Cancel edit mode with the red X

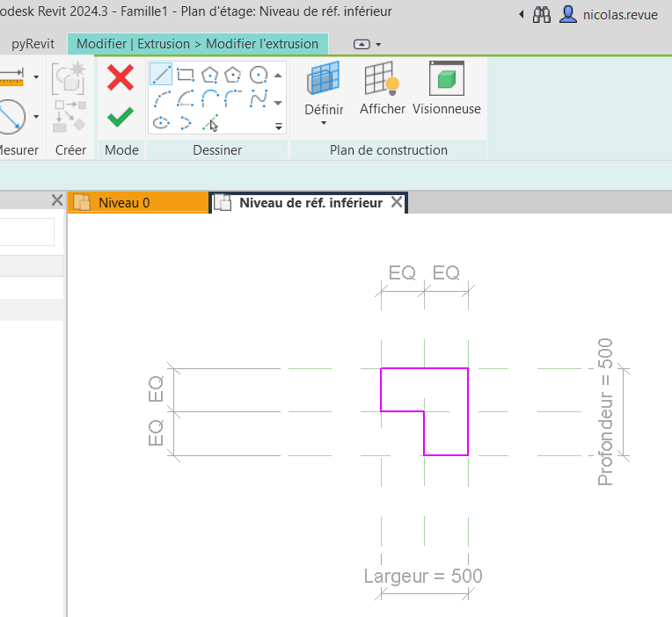(x=121, y=77)
